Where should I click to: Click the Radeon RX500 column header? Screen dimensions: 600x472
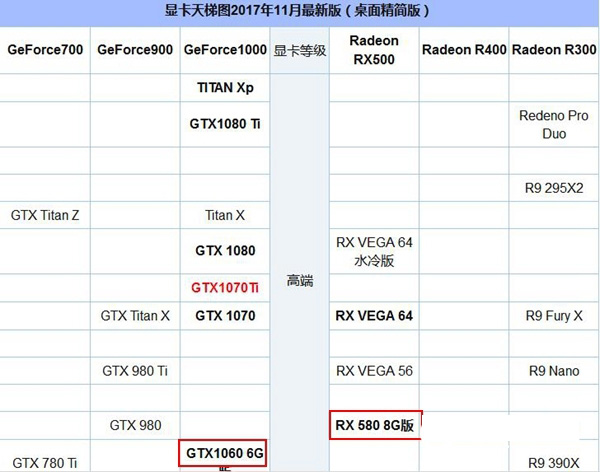click(x=374, y=50)
